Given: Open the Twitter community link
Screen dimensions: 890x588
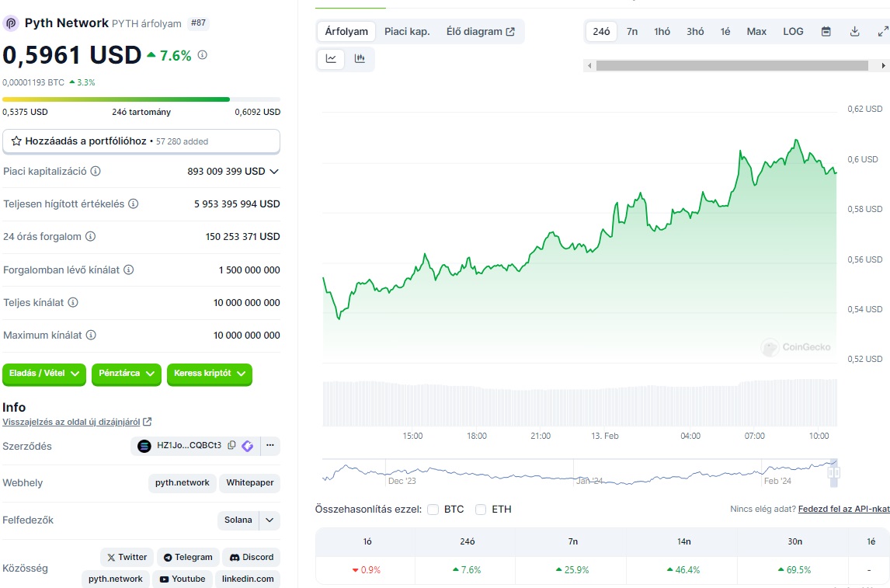Looking at the screenshot, I should (127, 558).
